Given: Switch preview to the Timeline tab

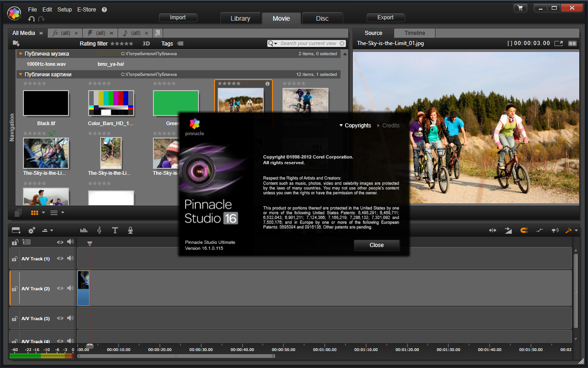Looking at the screenshot, I should tap(415, 33).
